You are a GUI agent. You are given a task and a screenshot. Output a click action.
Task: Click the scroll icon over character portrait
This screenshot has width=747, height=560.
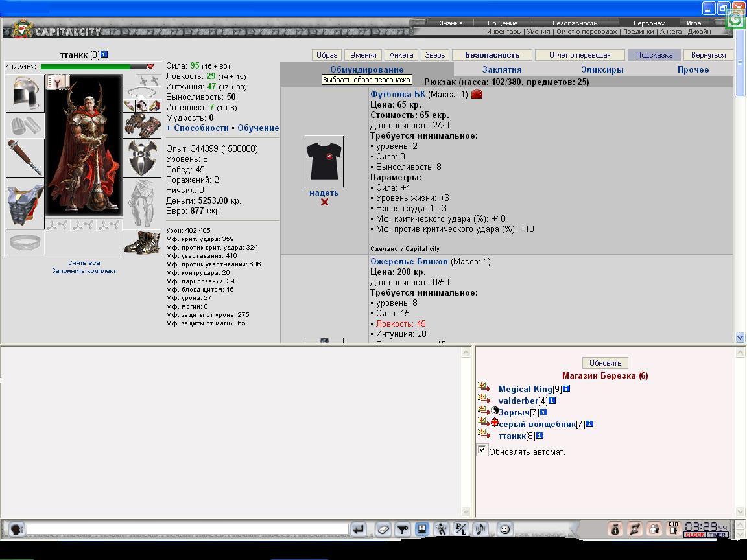pyautogui.click(x=58, y=82)
